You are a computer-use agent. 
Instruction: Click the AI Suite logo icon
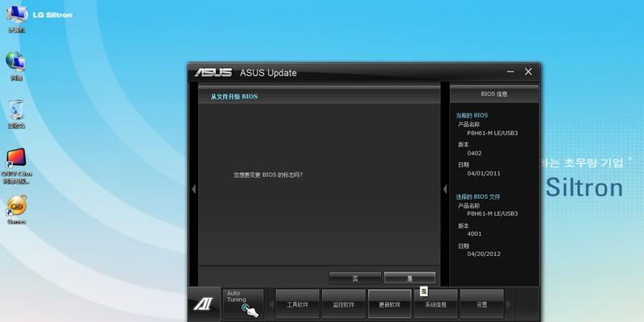coord(204,304)
